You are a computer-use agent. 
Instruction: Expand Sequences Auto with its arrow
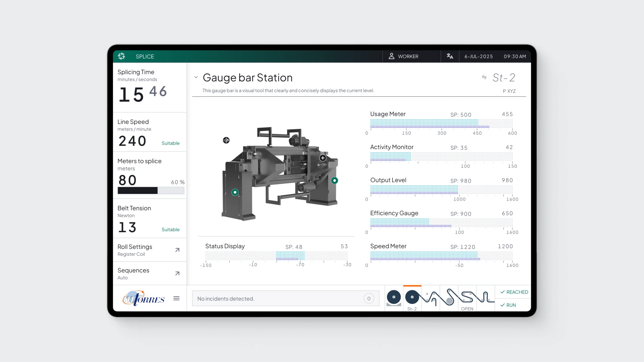tap(177, 274)
